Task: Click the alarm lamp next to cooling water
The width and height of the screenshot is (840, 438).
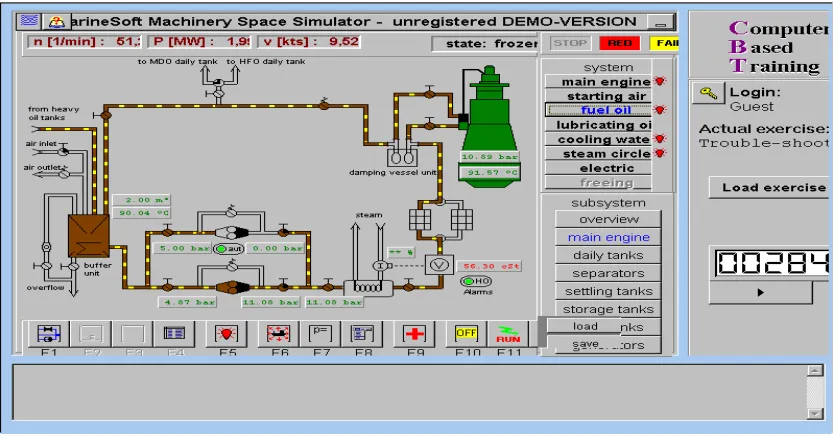Action: pos(660,139)
